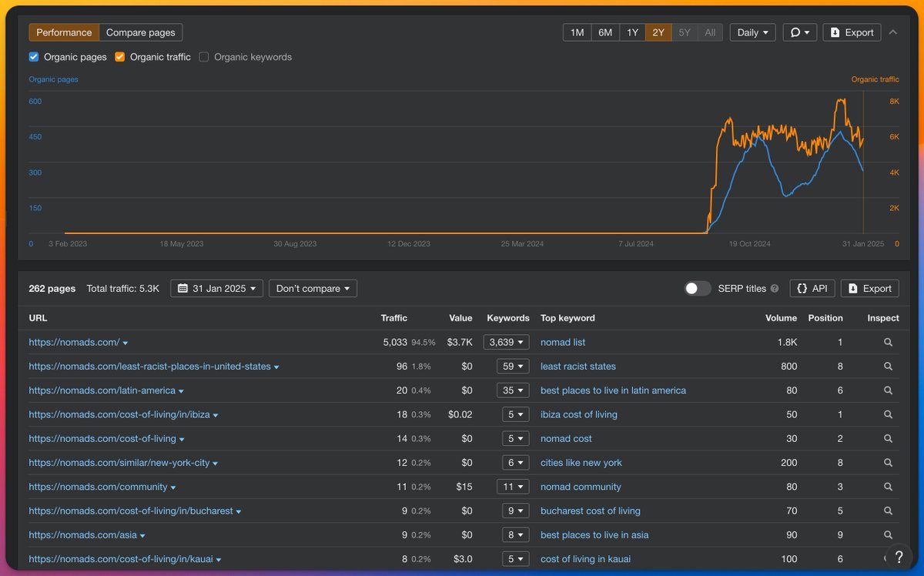Expand the 3,639 keywords dropdown

tap(506, 342)
